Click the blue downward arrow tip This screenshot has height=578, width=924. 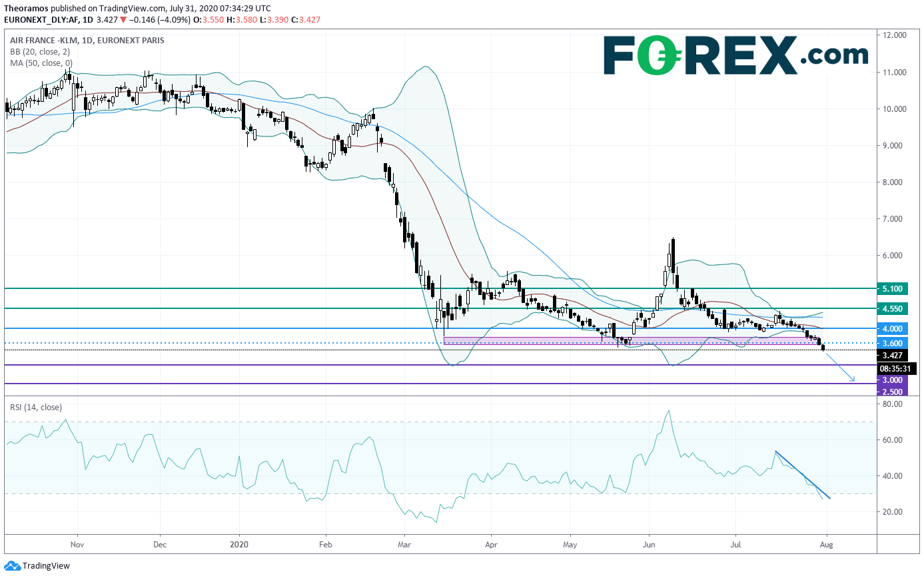tap(852, 380)
